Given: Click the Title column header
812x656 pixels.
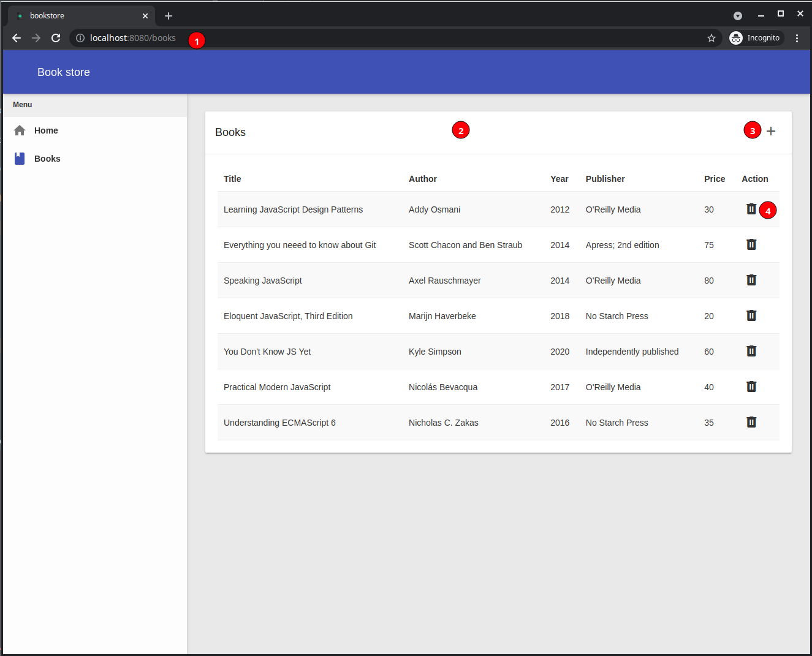Looking at the screenshot, I should (x=232, y=179).
